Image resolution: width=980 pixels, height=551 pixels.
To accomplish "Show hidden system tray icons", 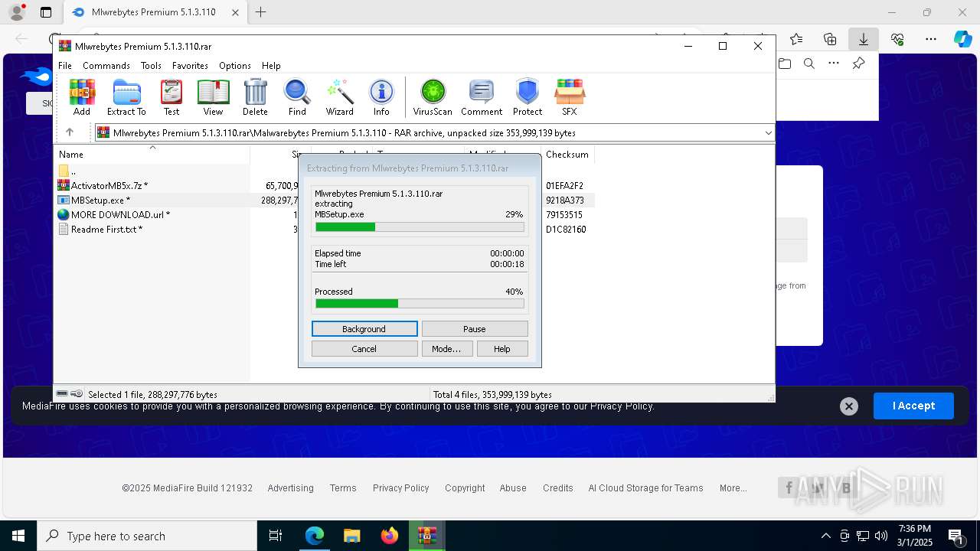I will (x=825, y=536).
